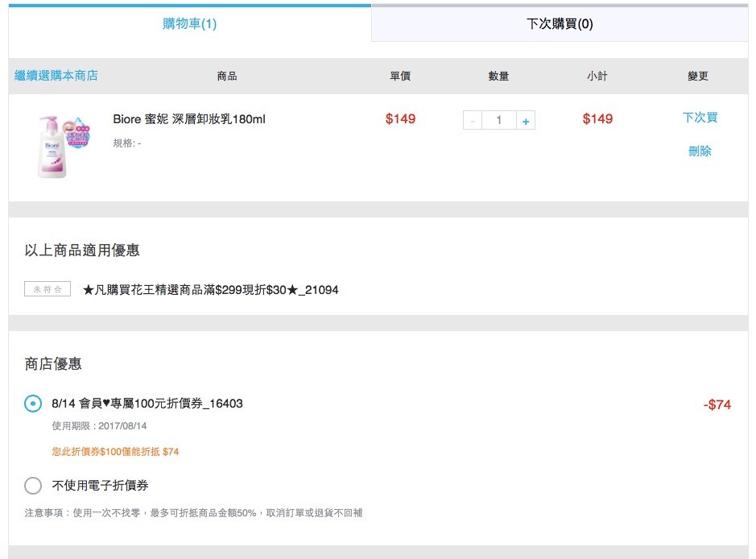Image resolution: width=756 pixels, height=559 pixels.
Task: Click the 繼續選購本商店 link
Action: click(x=56, y=76)
